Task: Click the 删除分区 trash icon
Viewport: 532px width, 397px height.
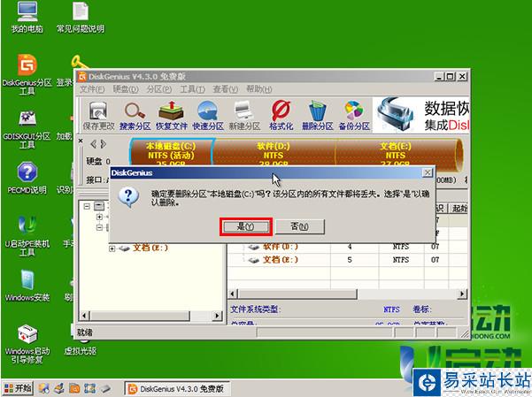Action: coord(317,116)
